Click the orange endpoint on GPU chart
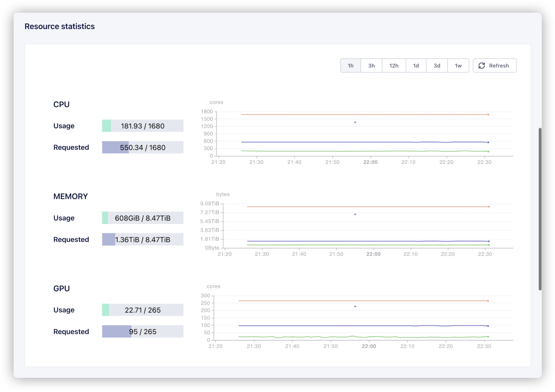The width and height of the screenshot is (555, 392). click(x=488, y=301)
